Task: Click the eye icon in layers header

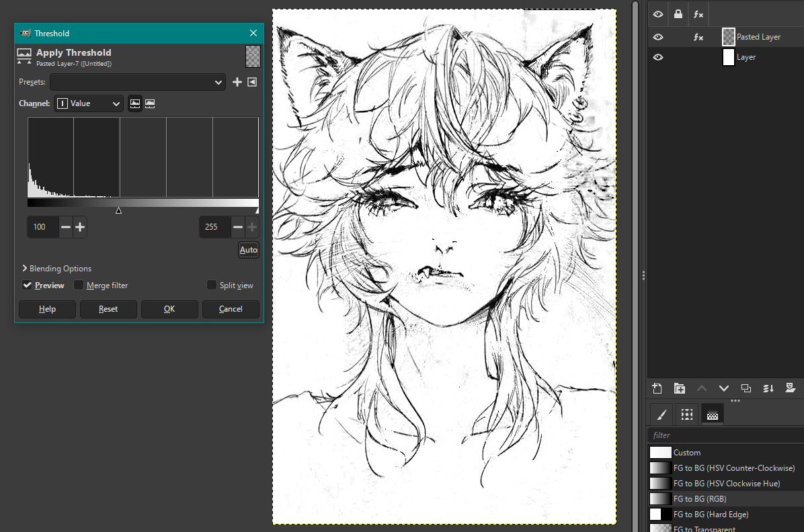Action: pyautogui.click(x=658, y=14)
